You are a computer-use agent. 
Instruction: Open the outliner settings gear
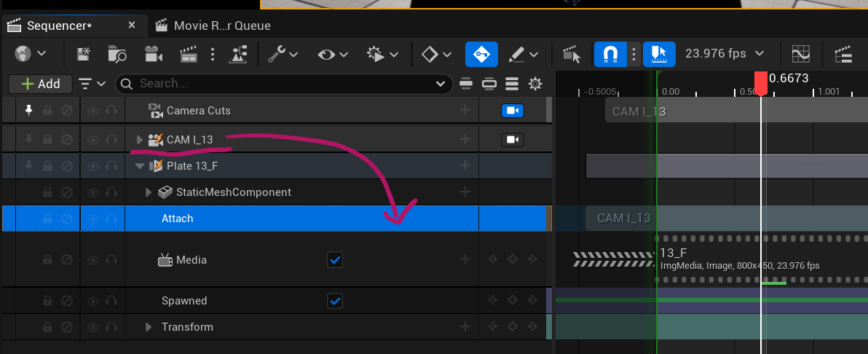click(535, 84)
